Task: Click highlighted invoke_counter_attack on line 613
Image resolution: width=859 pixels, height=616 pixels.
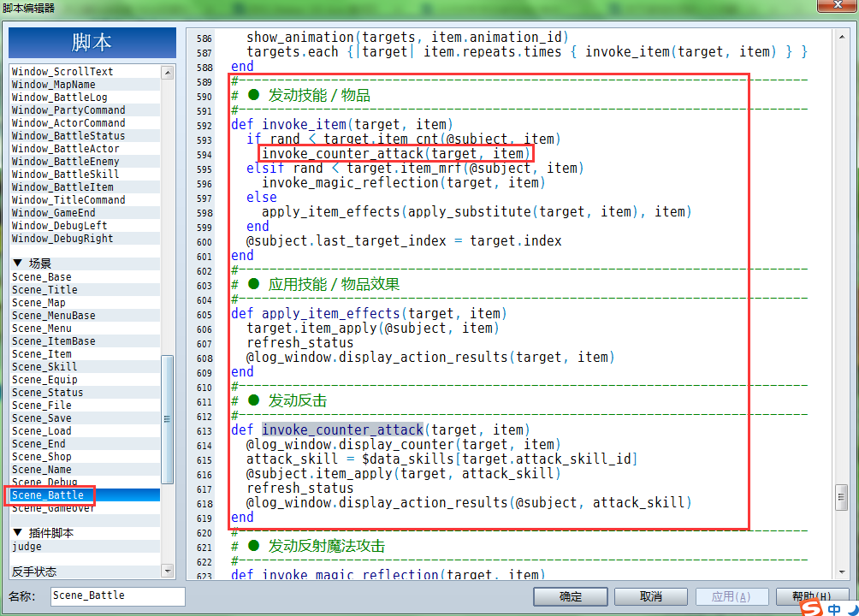Action: 342,429
